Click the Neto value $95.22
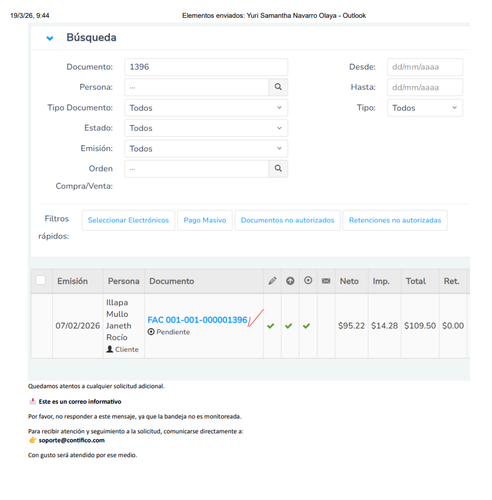Image resolution: width=492 pixels, height=500 pixels. point(351,326)
